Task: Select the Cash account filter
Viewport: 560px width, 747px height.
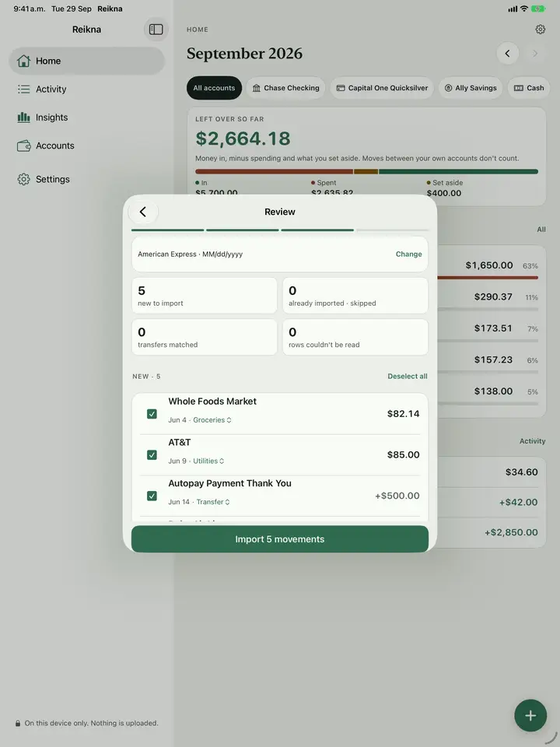Action: point(529,88)
